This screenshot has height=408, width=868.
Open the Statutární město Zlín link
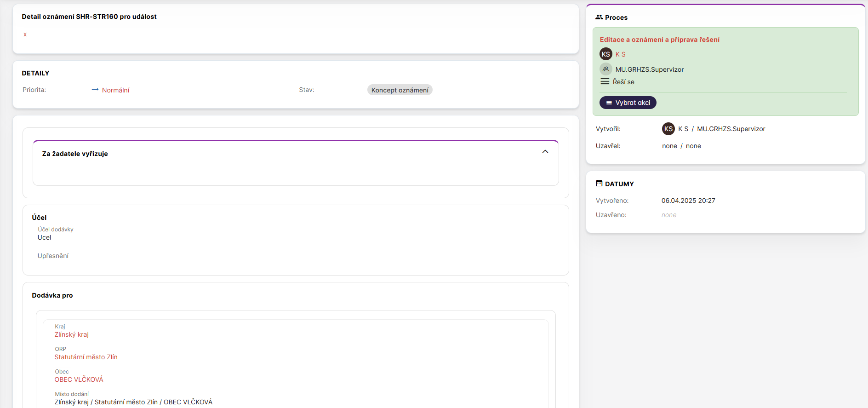tap(86, 357)
